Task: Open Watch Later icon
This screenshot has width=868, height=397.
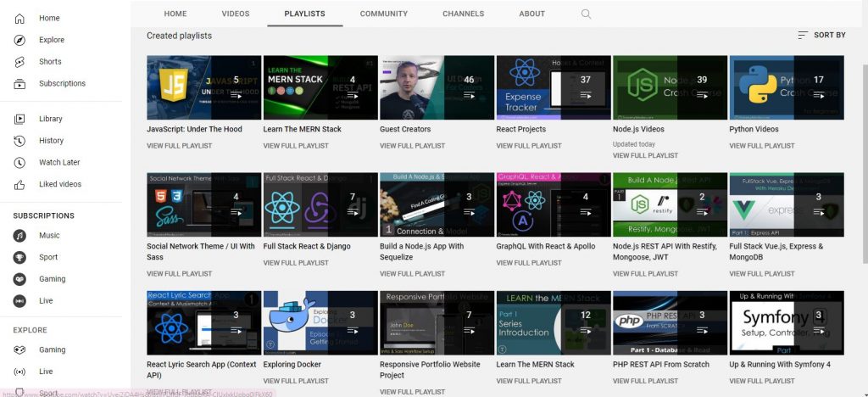Action: pos(19,162)
